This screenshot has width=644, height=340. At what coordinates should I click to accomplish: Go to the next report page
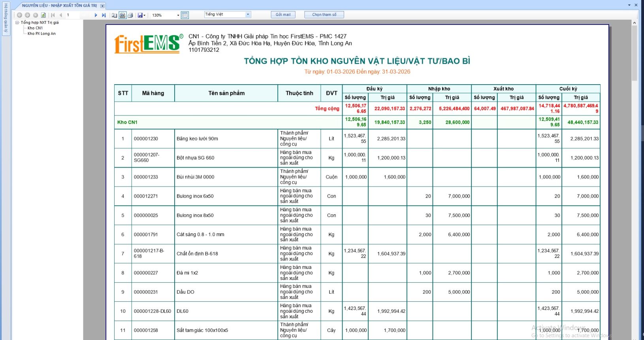tap(96, 15)
